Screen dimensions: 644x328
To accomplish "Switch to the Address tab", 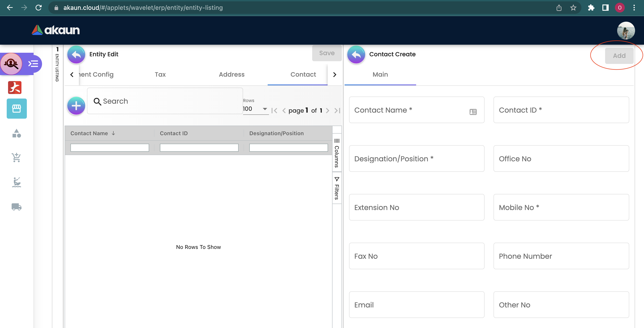I will tap(231, 74).
